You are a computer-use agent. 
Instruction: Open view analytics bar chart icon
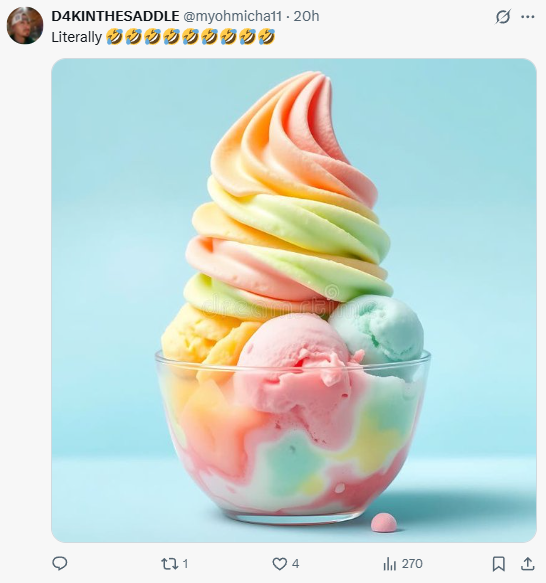(389, 564)
